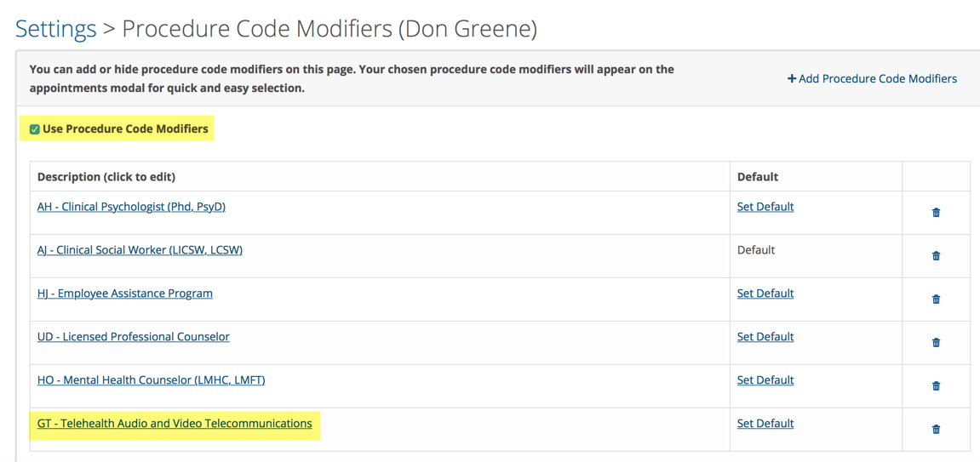Image resolution: width=980 pixels, height=462 pixels.
Task: Edit HO - Mental Health Counselor modifier
Action: pos(151,380)
